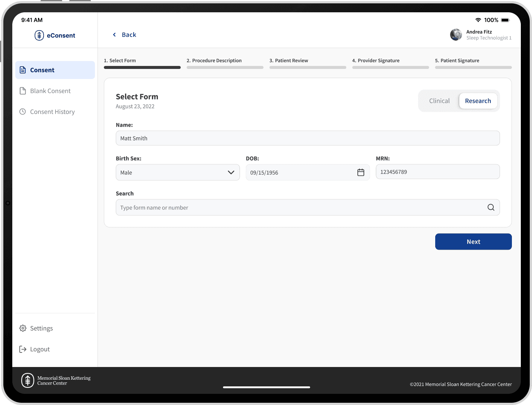The width and height of the screenshot is (532, 405).
Task: Open the Consent sidebar section
Action: (55, 70)
